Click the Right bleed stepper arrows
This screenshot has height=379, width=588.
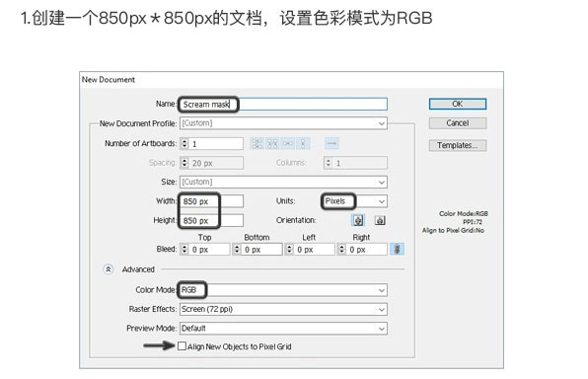341,249
